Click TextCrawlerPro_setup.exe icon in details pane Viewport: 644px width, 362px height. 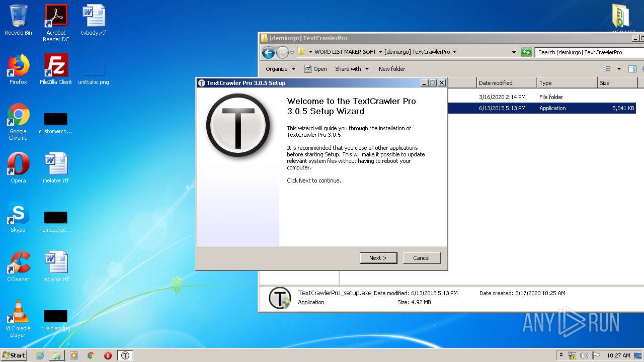280,298
